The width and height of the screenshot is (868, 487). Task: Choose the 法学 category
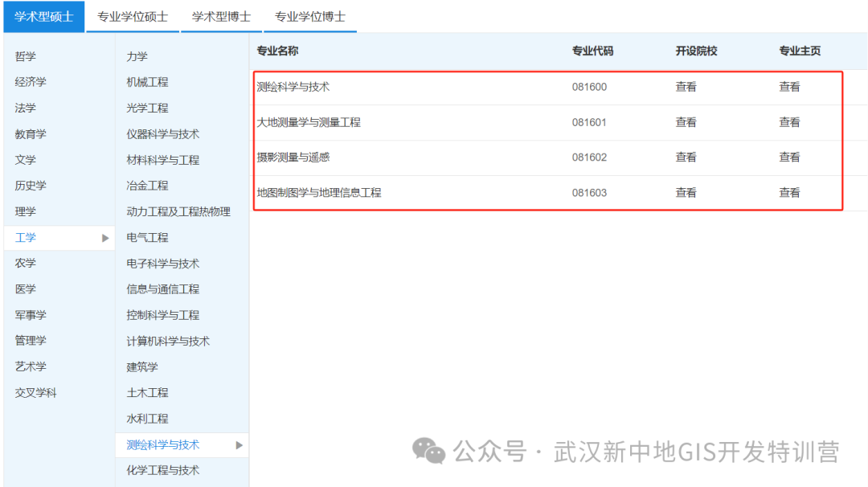tap(26, 108)
